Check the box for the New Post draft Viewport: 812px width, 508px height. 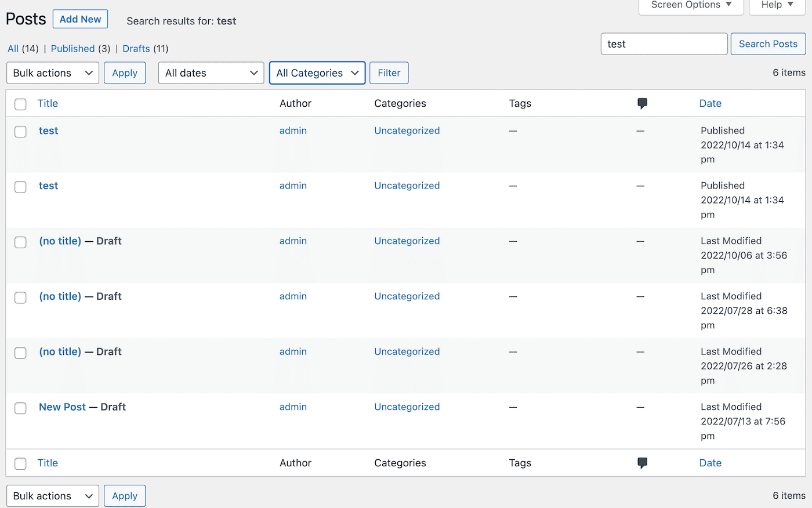(20, 408)
